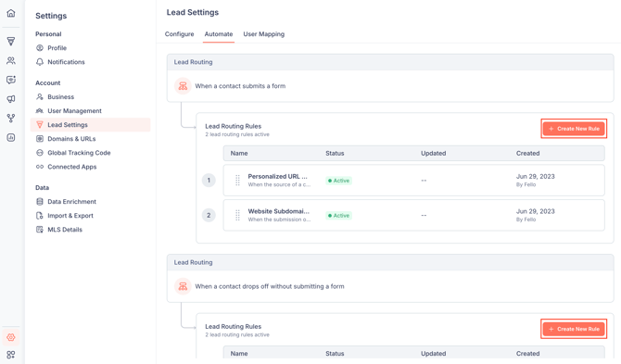Switch to the User Mapping tab

(x=264, y=34)
